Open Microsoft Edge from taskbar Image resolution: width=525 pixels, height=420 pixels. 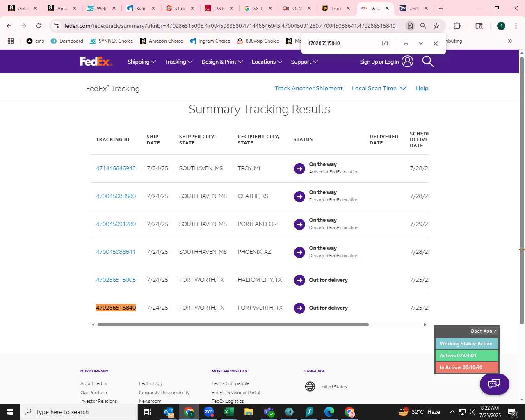329,412
